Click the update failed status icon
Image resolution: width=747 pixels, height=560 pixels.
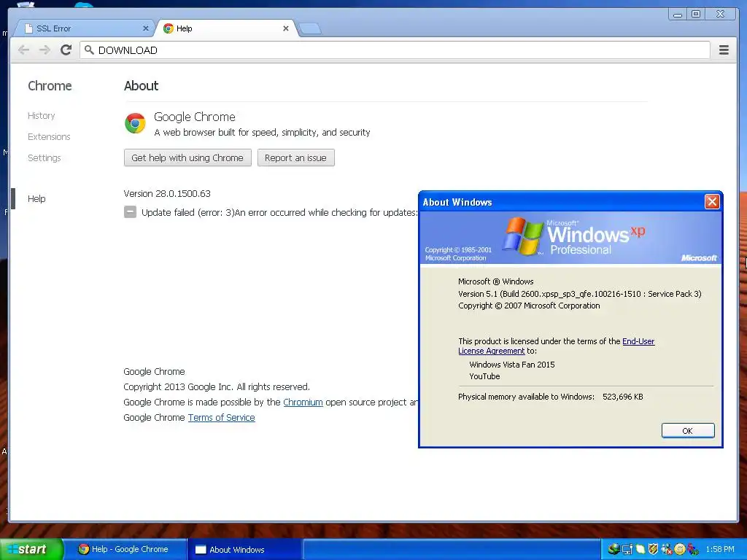tap(130, 212)
